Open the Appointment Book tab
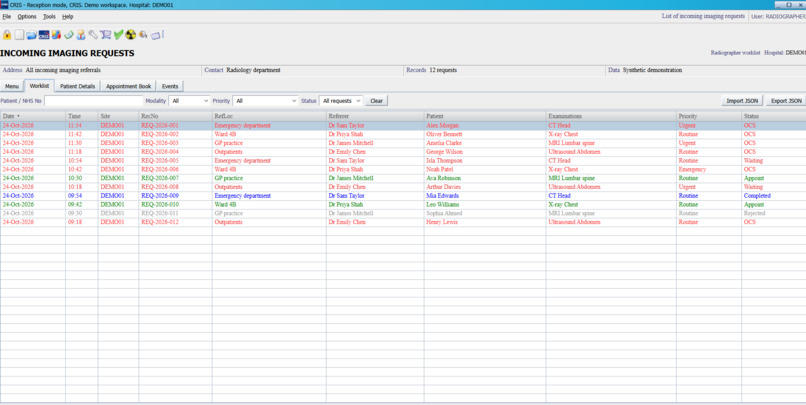The width and height of the screenshot is (806, 405). pos(129,86)
